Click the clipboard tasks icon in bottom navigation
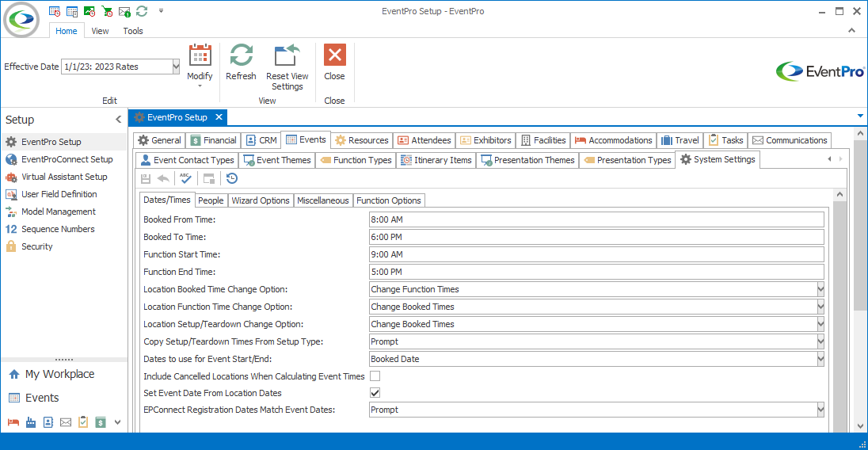This screenshot has height=450, width=868. [x=83, y=422]
